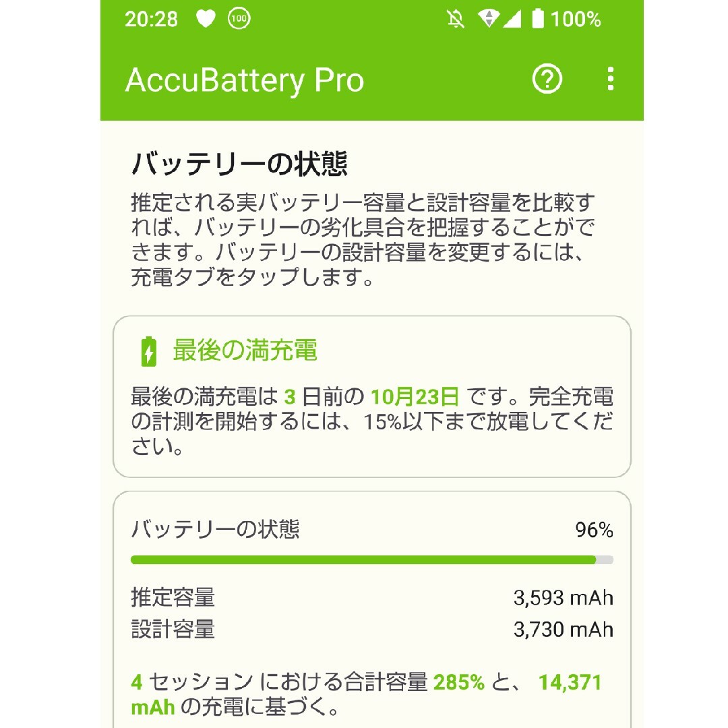
Task: Tap the Wi-Fi signal status icon
Action: [x=489, y=19]
